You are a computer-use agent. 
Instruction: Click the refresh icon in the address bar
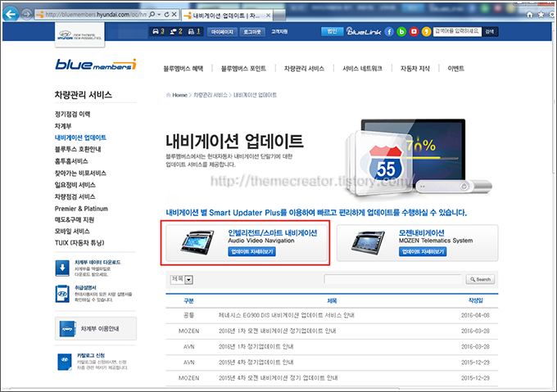166,15
